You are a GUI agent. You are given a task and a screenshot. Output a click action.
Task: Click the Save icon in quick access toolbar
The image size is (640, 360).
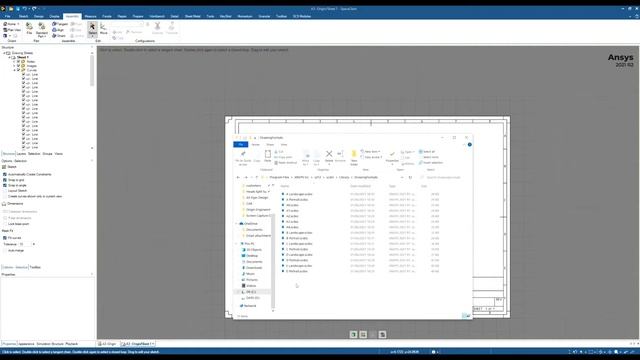(18, 9)
